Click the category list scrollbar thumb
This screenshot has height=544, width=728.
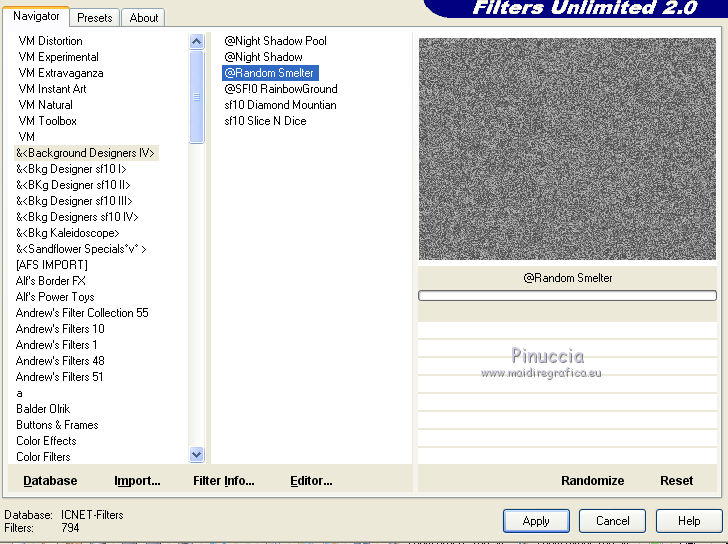[x=196, y=97]
